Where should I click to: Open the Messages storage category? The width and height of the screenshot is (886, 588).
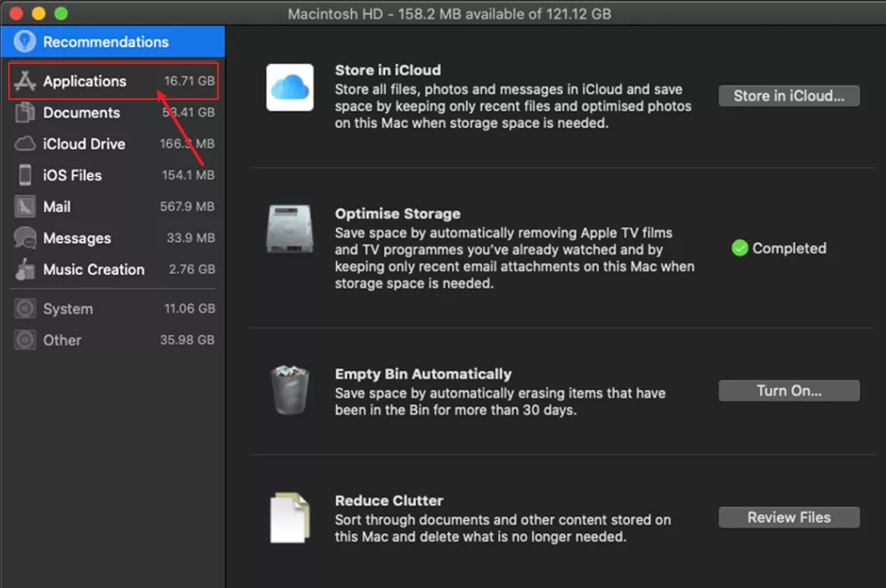[114, 237]
